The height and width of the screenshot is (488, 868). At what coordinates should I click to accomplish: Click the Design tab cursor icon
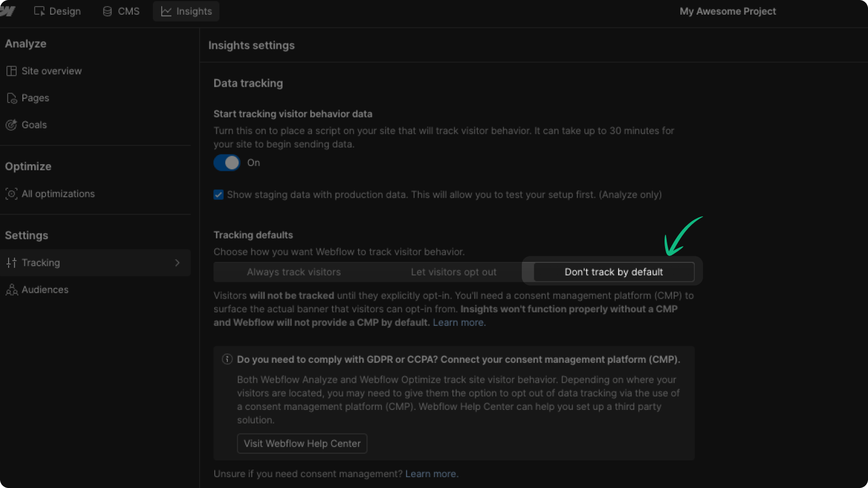[39, 11]
